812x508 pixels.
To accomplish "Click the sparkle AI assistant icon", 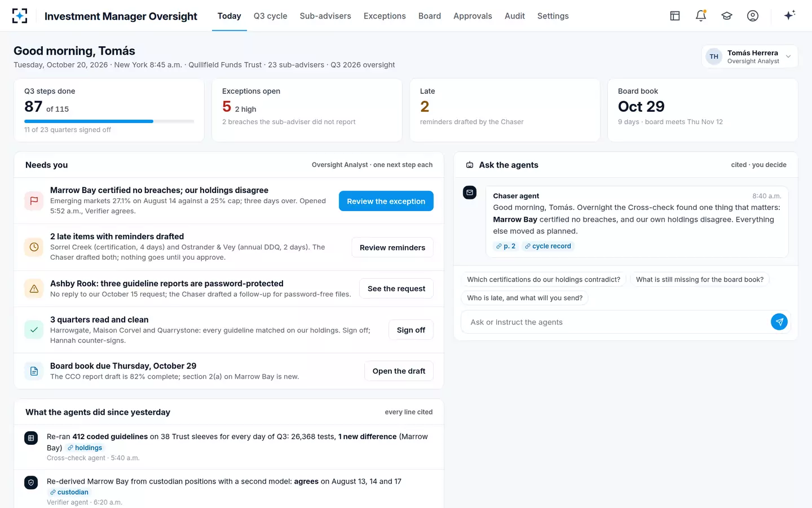I will click(789, 15).
